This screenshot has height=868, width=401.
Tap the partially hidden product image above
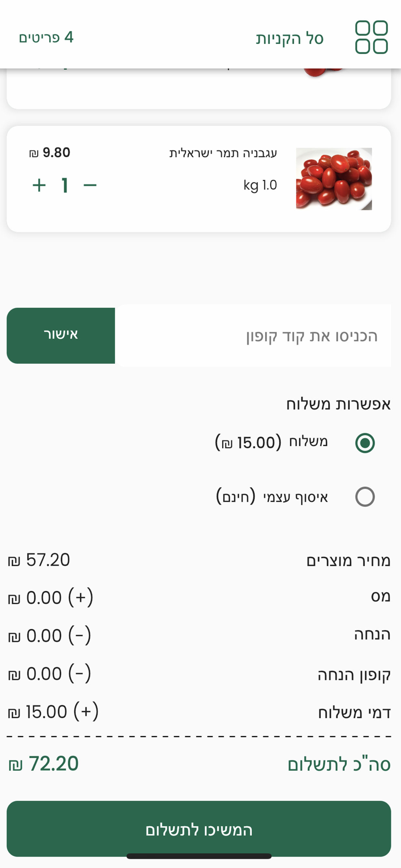point(323,73)
